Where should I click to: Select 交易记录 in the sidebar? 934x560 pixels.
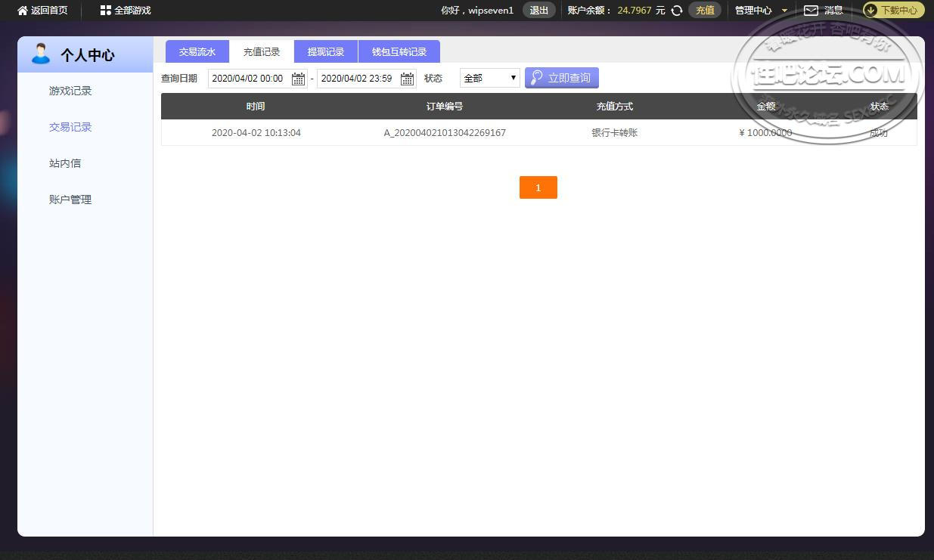[x=70, y=127]
